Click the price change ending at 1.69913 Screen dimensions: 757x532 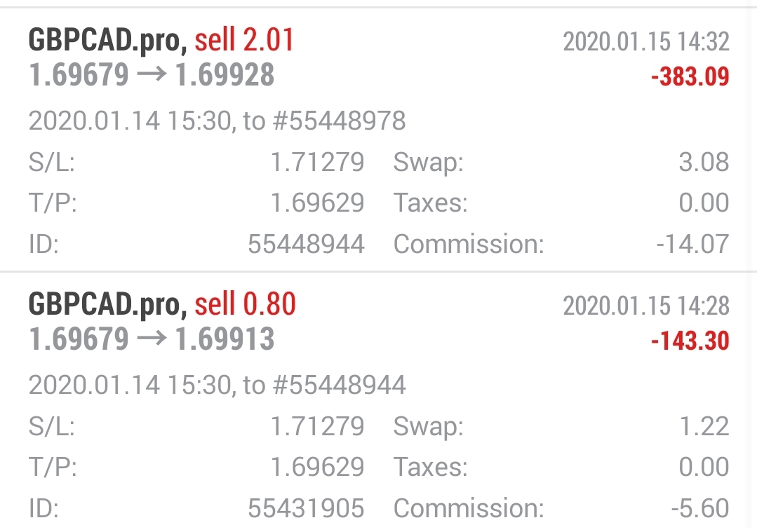[151, 340]
